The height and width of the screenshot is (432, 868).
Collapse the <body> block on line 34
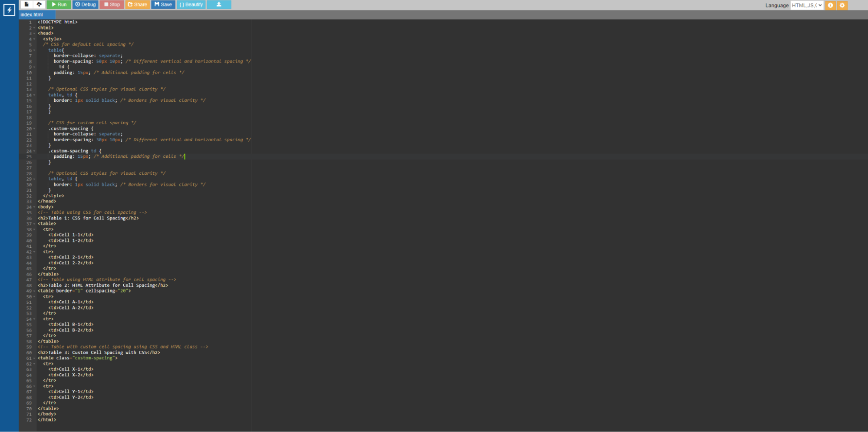point(34,207)
